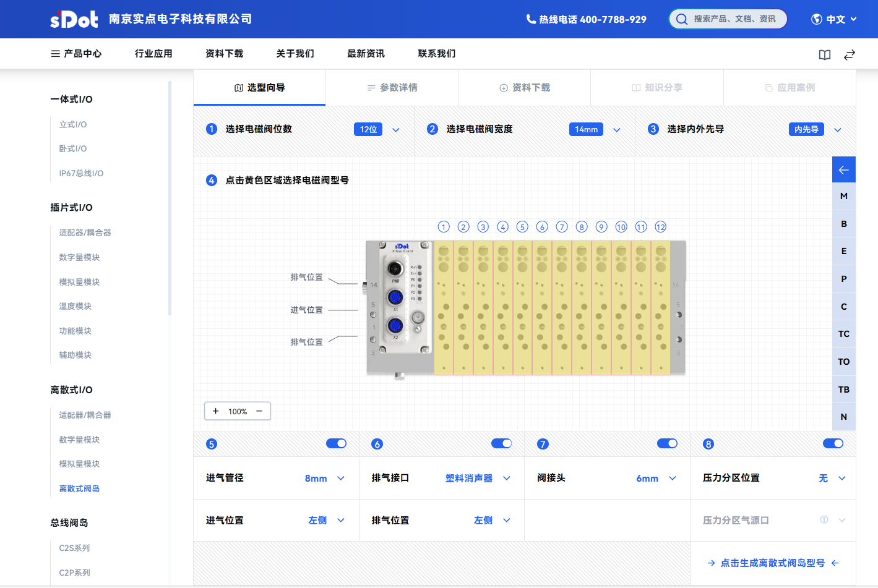Toggle off the section 5 intake switch
This screenshot has height=588, width=878.
click(x=336, y=443)
